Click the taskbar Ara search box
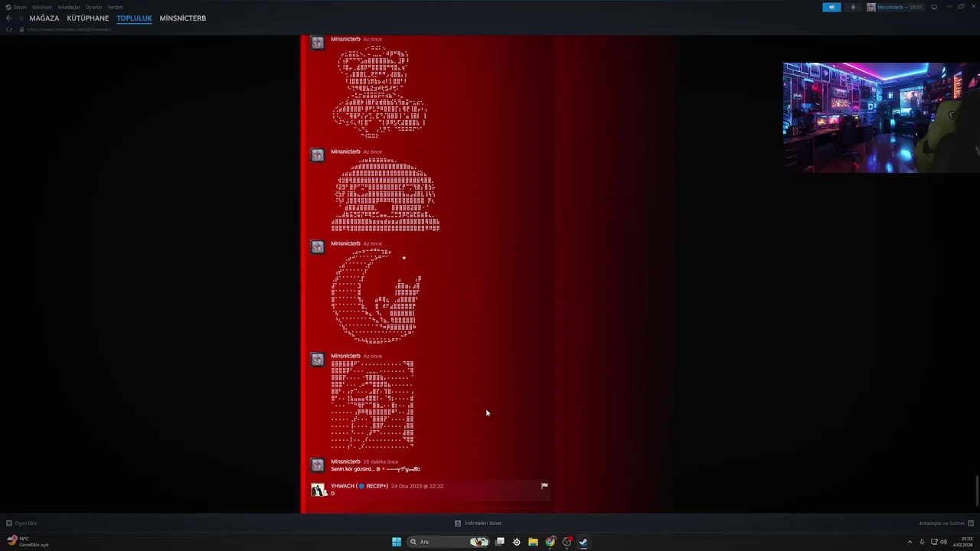980x551 pixels. [449, 542]
